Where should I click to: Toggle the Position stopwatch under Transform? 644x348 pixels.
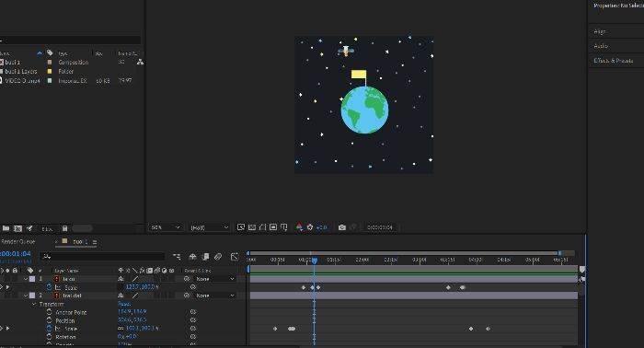pyautogui.click(x=50, y=320)
